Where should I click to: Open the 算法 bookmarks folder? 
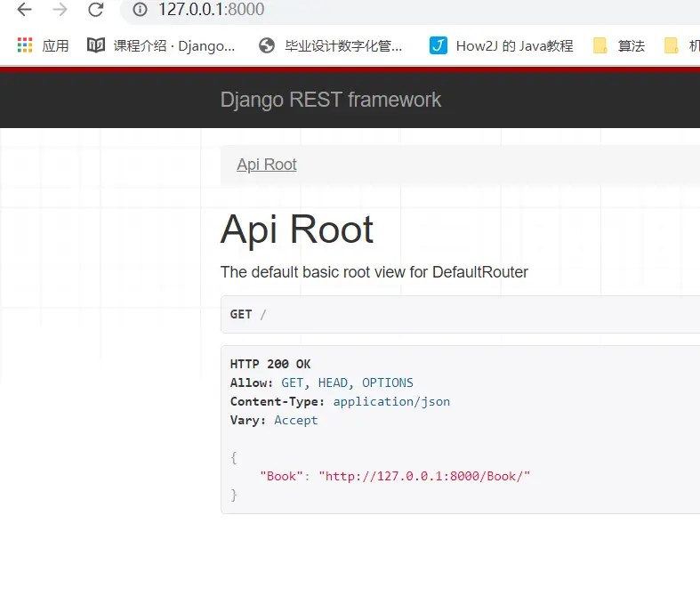tap(619, 45)
